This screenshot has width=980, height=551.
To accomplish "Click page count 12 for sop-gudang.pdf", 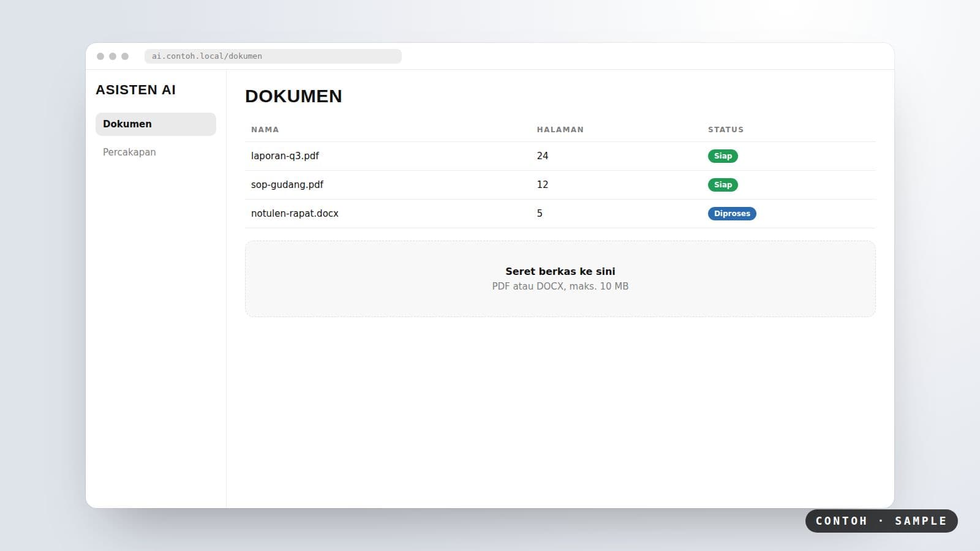I will (x=543, y=185).
